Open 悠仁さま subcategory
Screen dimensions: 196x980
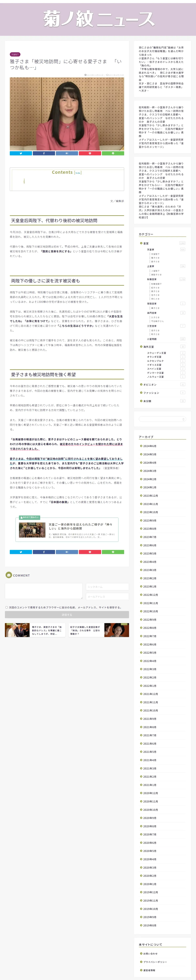(155, 299)
